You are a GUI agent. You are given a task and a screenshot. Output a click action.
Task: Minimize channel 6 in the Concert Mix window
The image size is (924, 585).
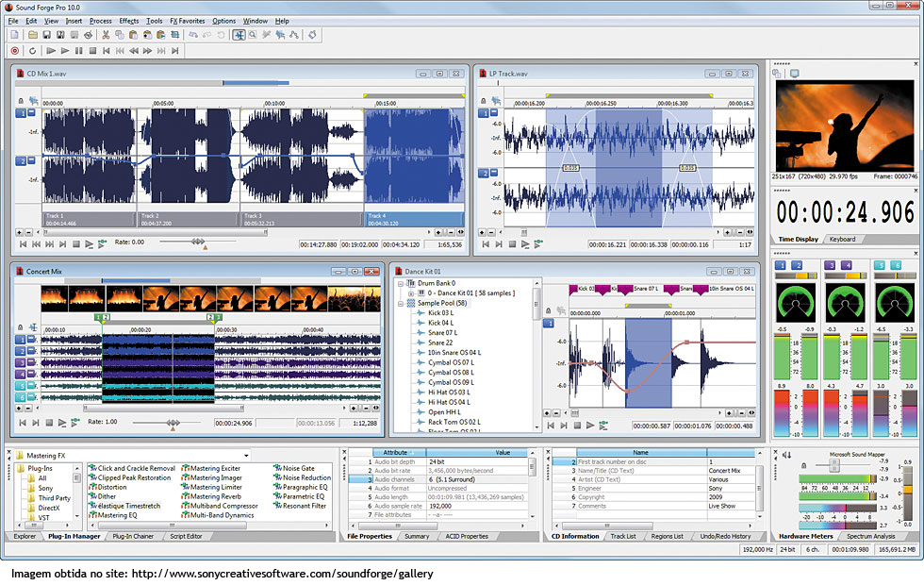[32, 397]
